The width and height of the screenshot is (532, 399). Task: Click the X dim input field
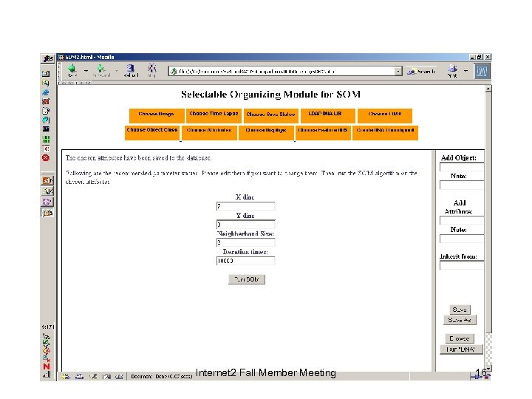click(245, 206)
